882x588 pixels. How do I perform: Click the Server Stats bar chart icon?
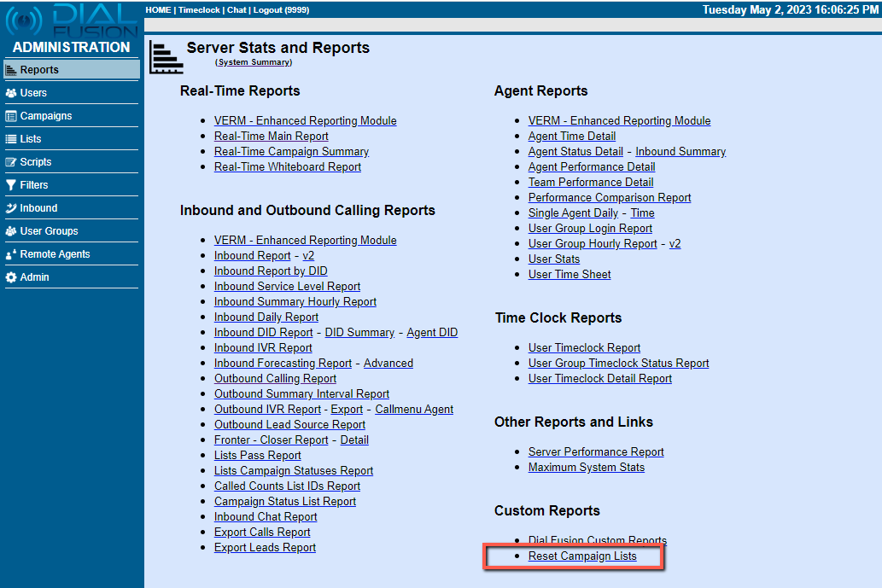click(x=166, y=57)
